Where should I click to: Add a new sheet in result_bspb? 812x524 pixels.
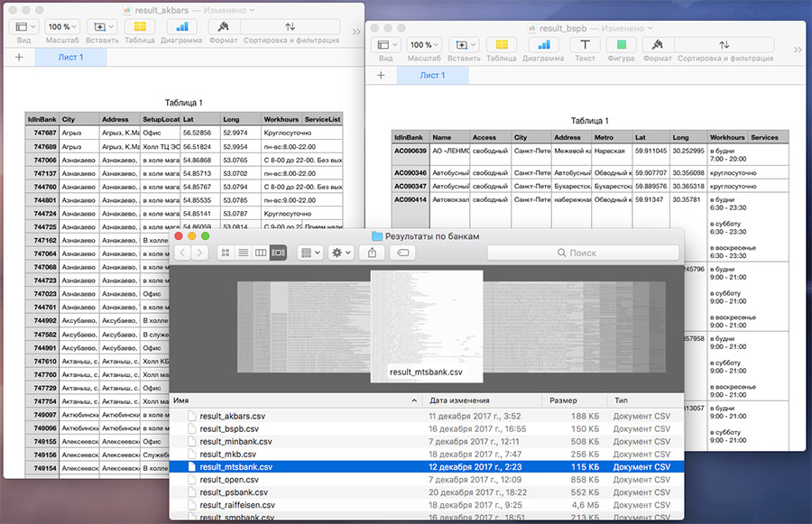(381, 75)
